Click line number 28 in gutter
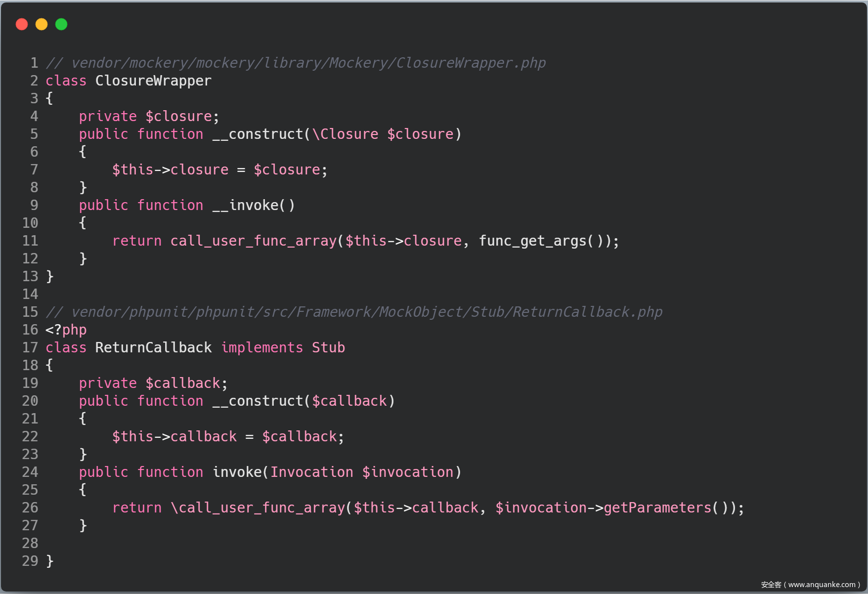 click(30, 544)
